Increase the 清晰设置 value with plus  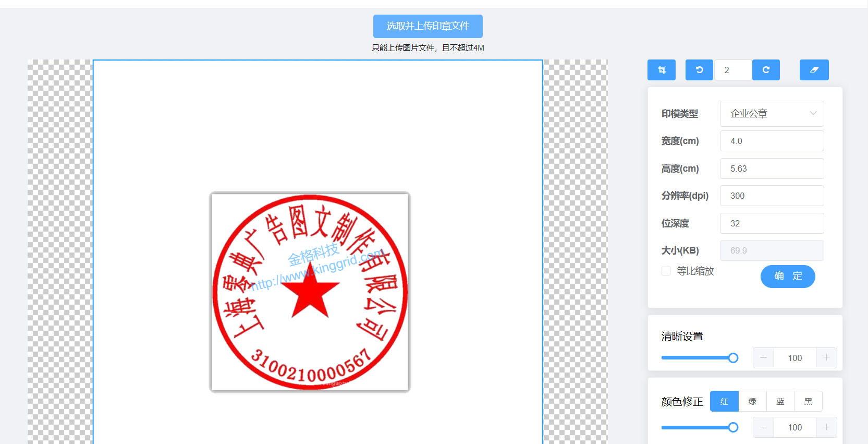[x=826, y=358]
